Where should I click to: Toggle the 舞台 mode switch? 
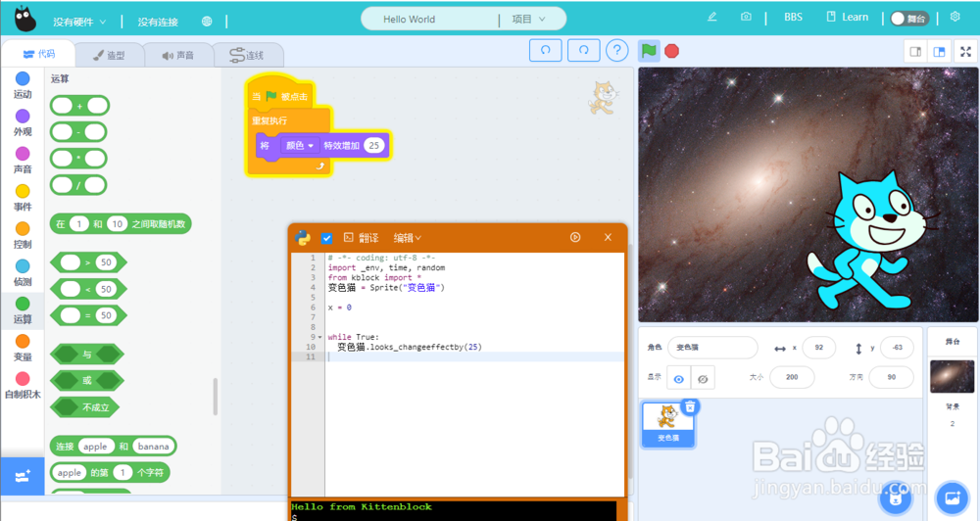tap(909, 18)
